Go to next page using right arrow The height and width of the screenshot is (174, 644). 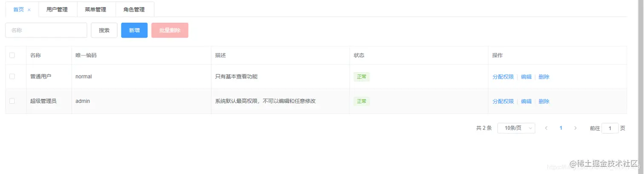click(575, 128)
